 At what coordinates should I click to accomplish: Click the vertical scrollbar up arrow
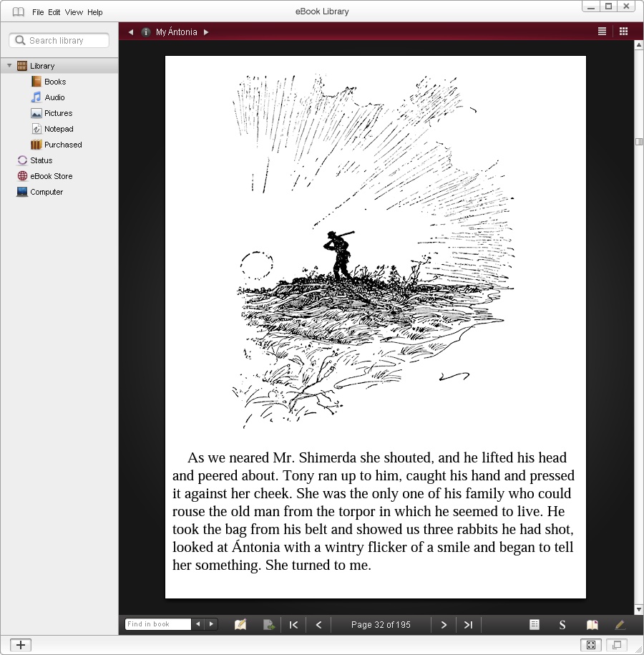pos(638,44)
